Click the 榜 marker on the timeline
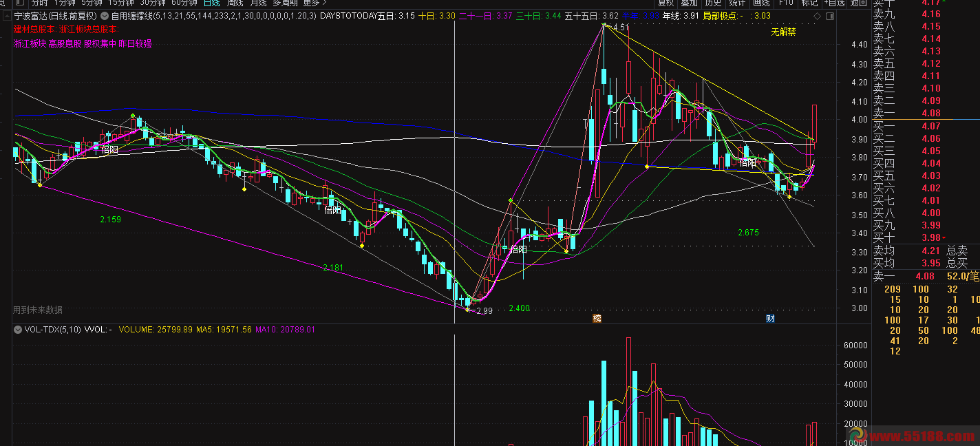The height and width of the screenshot is (446, 980). click(597, 319)
